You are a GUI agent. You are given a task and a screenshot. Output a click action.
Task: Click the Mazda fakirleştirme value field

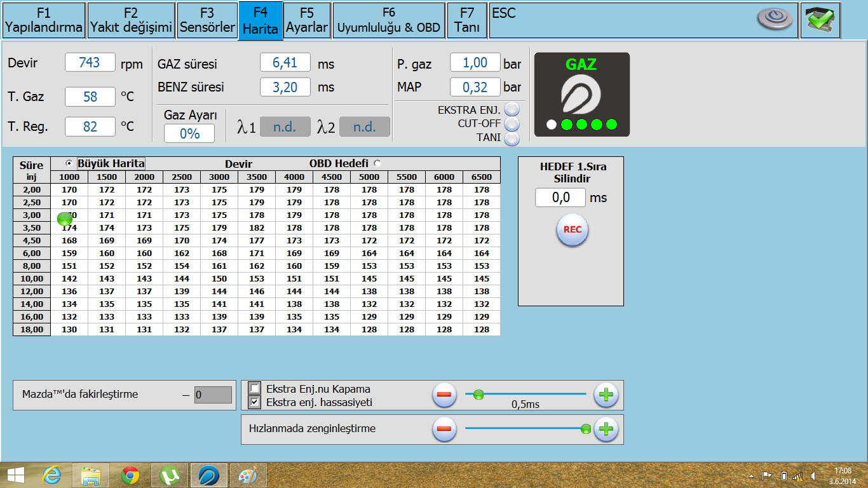click(213, 395)
